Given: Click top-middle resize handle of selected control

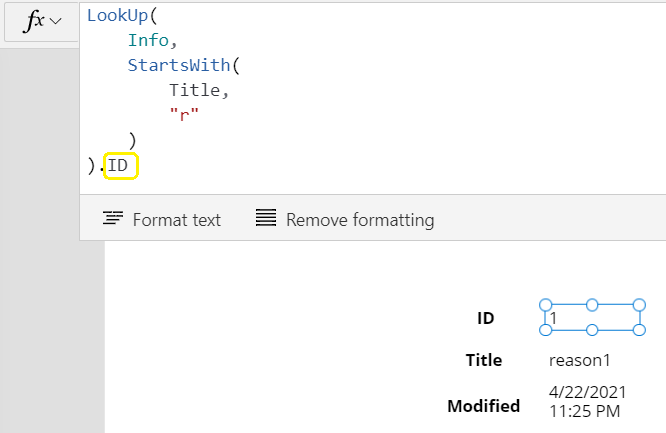Looking at the screenshot, I should click(592, 305).
